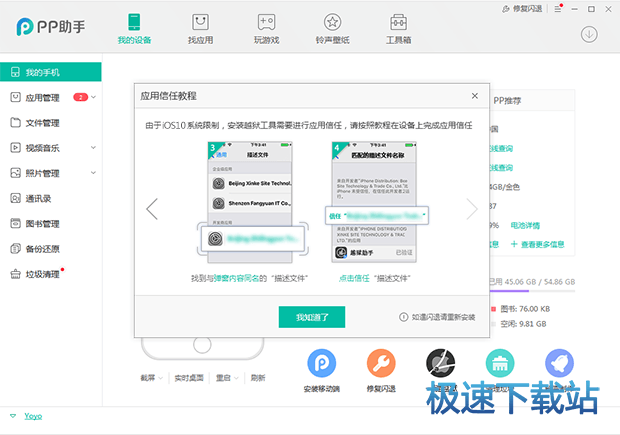Click 刷新 below the phone

point(258,378)
